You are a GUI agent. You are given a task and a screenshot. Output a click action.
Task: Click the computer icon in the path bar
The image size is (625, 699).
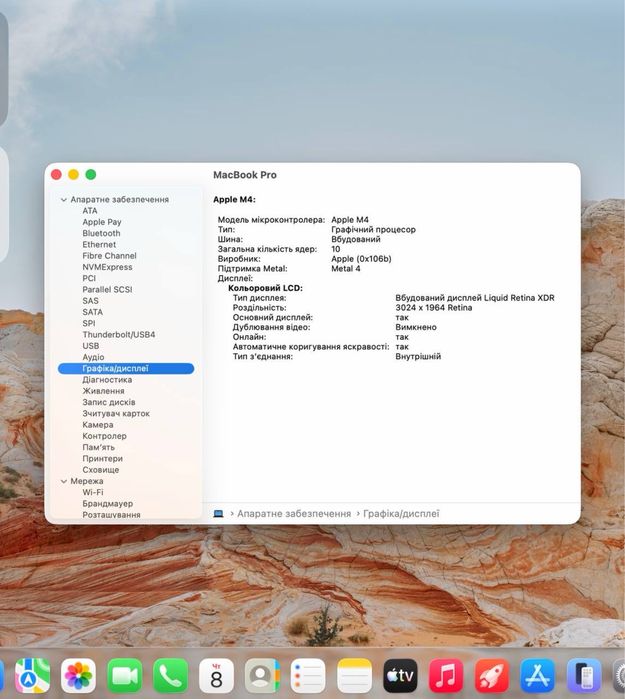[218, 514]
